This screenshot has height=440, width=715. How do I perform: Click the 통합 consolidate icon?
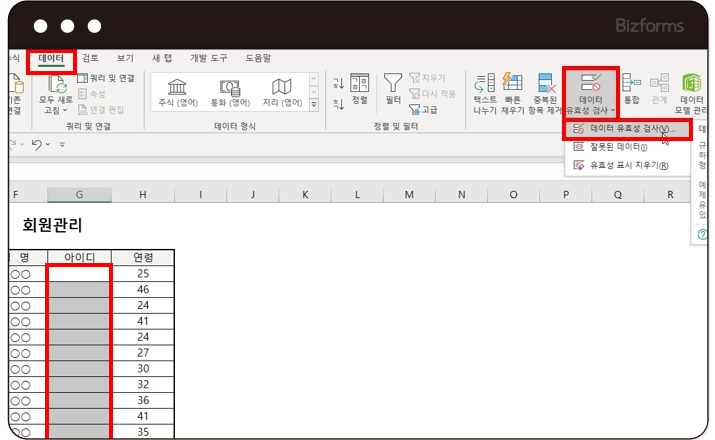tap(631, 89)
